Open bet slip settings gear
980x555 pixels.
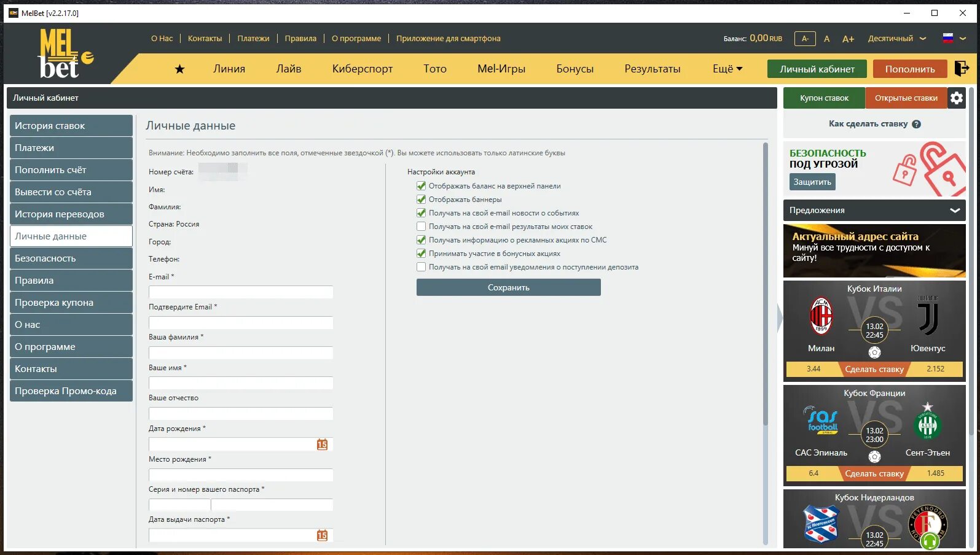coord(957,98)
